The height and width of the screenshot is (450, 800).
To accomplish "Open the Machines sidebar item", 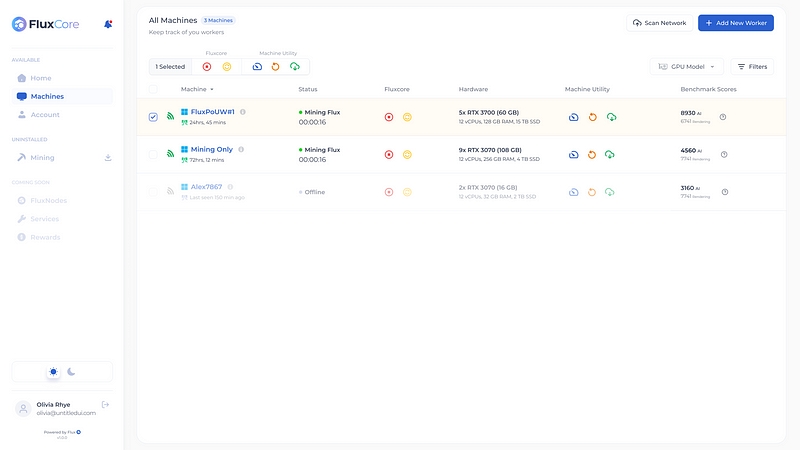I will (62, 96).
